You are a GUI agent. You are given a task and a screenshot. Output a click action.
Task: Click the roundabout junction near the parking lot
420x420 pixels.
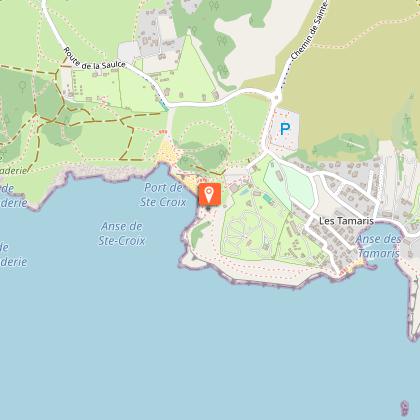(x=276, y=98)
